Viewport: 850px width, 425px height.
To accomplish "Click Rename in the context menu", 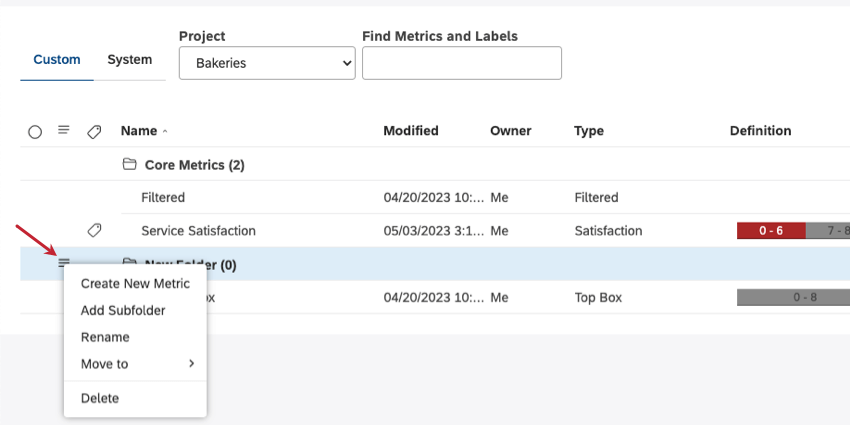I will click(105, 337).
